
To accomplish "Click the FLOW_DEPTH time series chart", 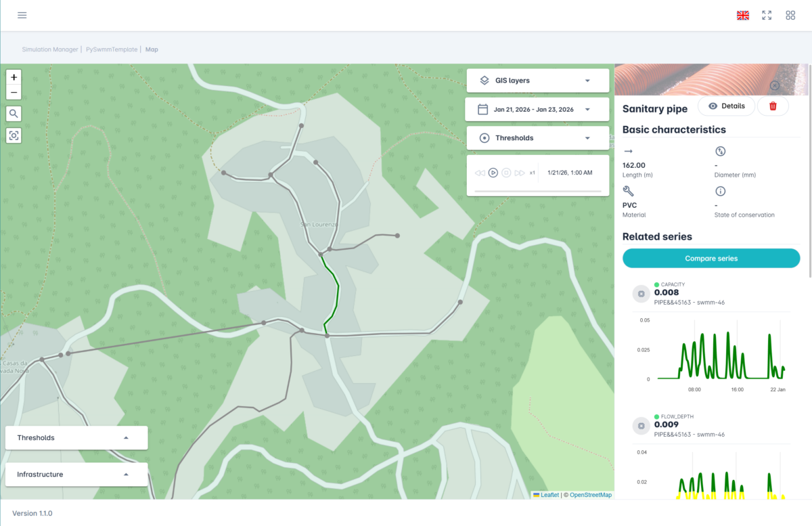I will click(712, 474).
